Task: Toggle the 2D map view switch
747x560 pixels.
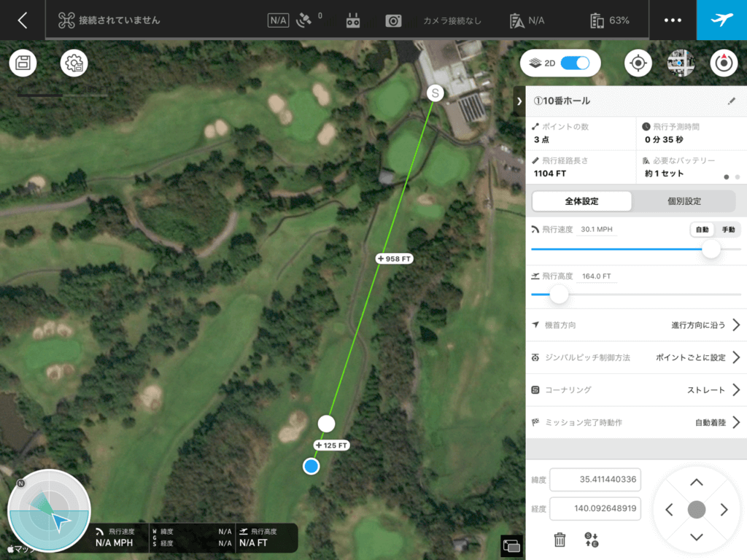Action: coord(575,63)
